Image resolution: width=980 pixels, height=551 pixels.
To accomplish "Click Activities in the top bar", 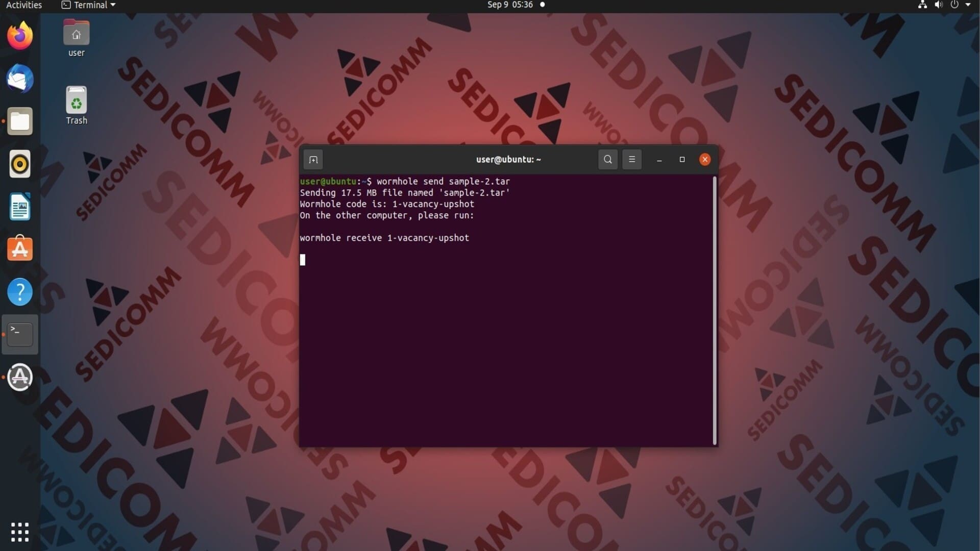I will click(x=24, y=5).
